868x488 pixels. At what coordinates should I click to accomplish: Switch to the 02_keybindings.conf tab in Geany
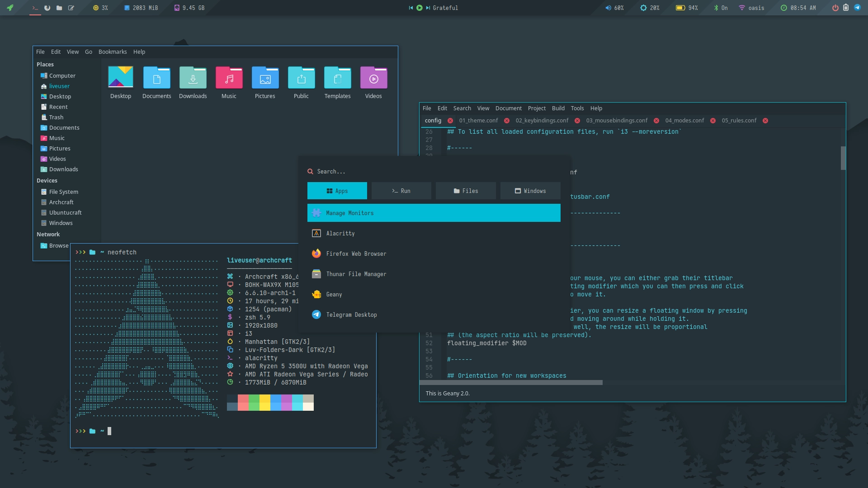coord(542,121)
